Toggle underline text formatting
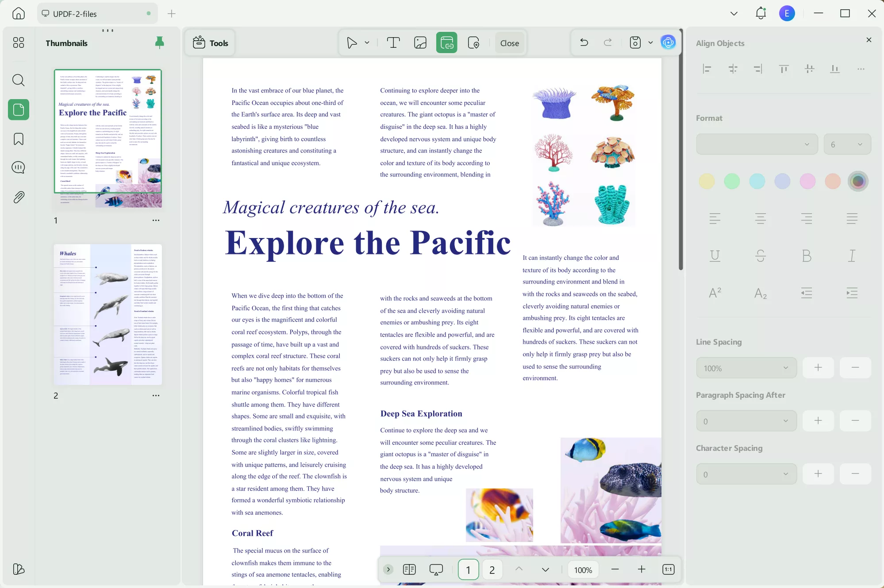This screenshot has width=884, height=588. click(715, 256)
